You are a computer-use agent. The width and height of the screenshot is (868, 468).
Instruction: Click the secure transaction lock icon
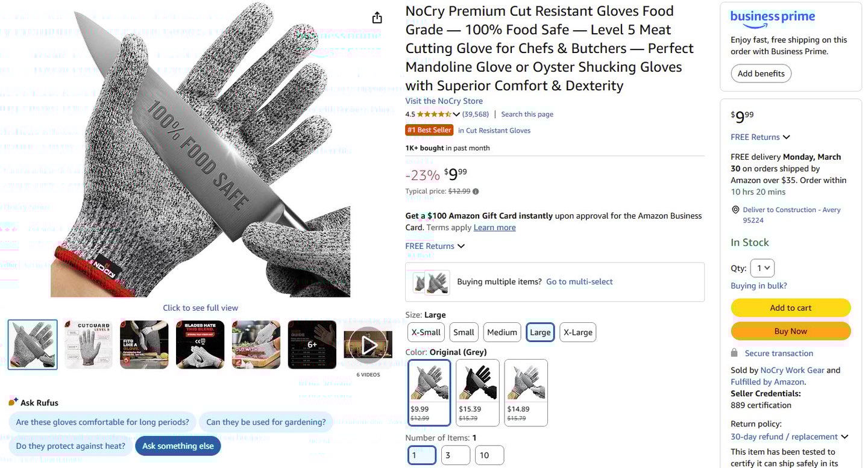coord(734,353)
